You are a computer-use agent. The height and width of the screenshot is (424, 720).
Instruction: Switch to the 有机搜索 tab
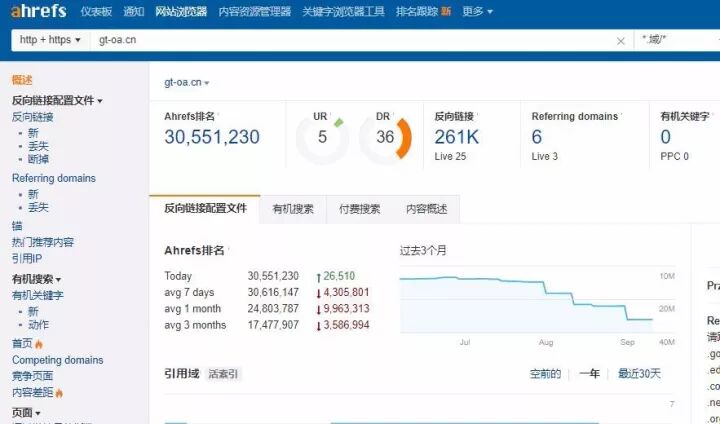click(x=293, y=209)
